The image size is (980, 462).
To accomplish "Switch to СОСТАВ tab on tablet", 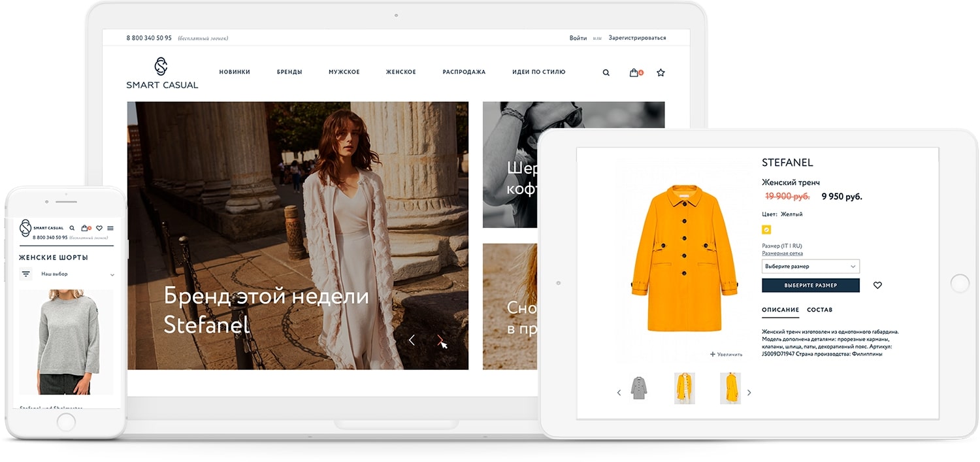I will pos(819,310).
